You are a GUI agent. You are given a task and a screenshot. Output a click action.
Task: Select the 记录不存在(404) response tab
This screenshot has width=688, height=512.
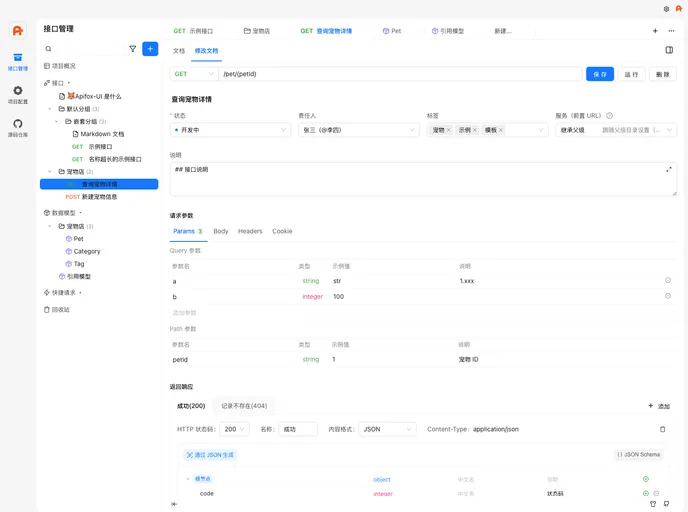(x=244, y=406)
